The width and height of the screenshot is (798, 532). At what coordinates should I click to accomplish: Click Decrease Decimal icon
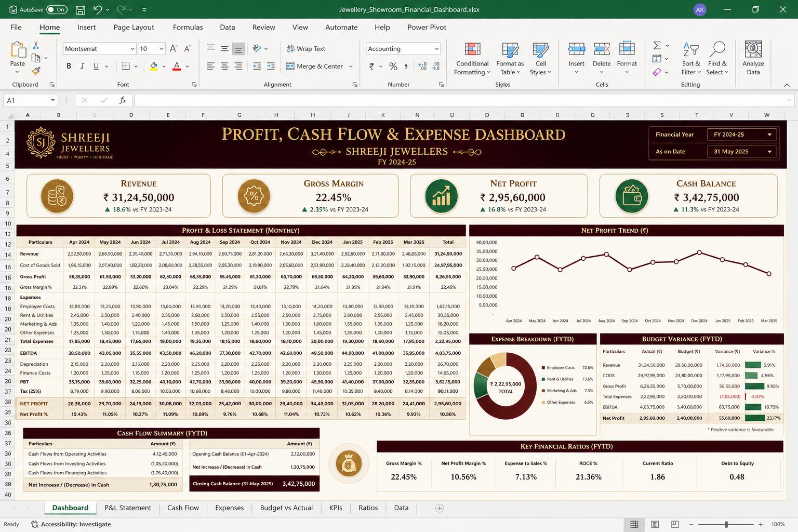(x=436, y=66)
